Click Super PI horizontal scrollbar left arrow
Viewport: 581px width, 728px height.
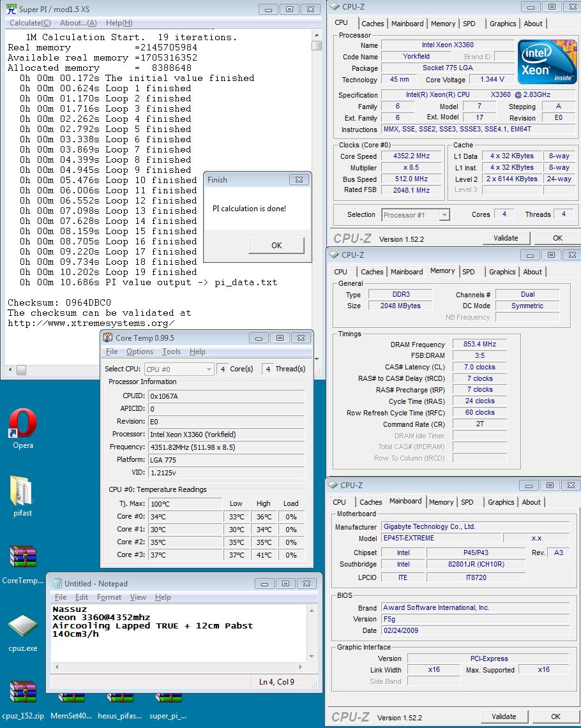click(x=10, y=369)
